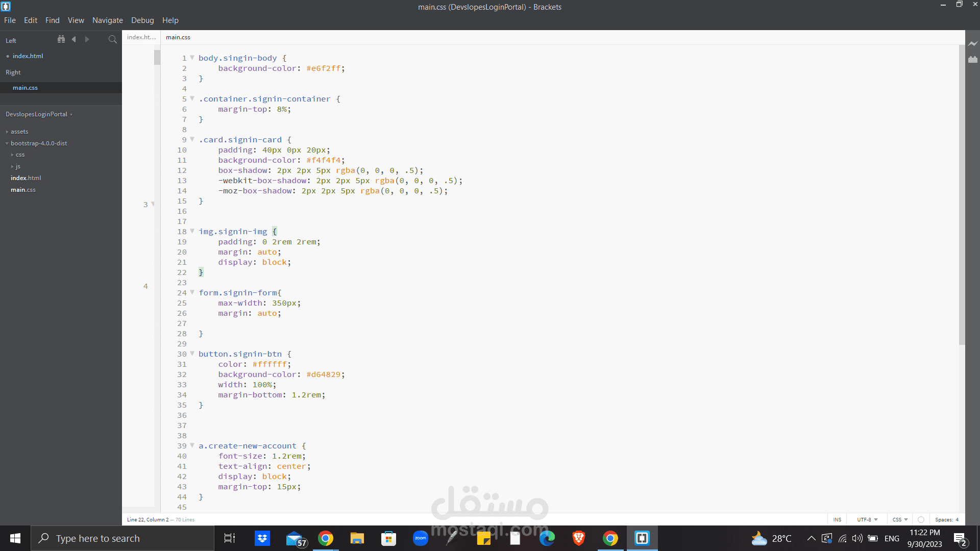This screenshot has width=980, height=551.
Task: Click the binoculars show-in-file-tree icon
Action: coord(61,39)
